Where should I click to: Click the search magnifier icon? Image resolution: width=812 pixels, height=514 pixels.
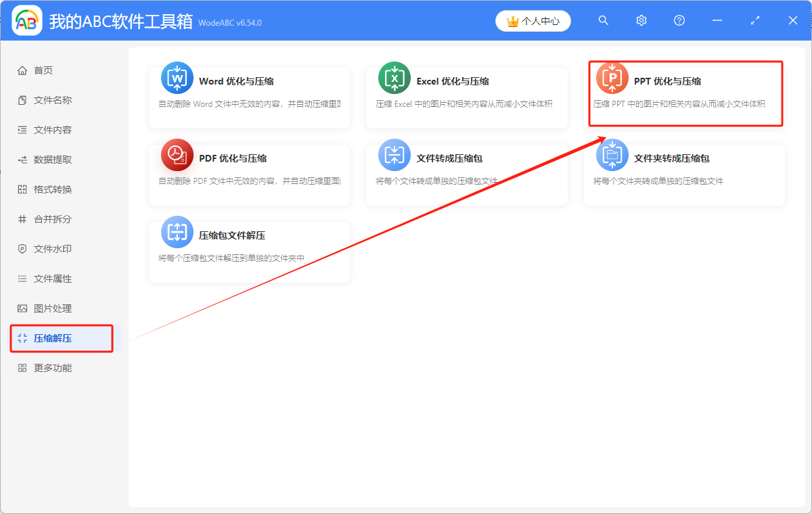603,20
